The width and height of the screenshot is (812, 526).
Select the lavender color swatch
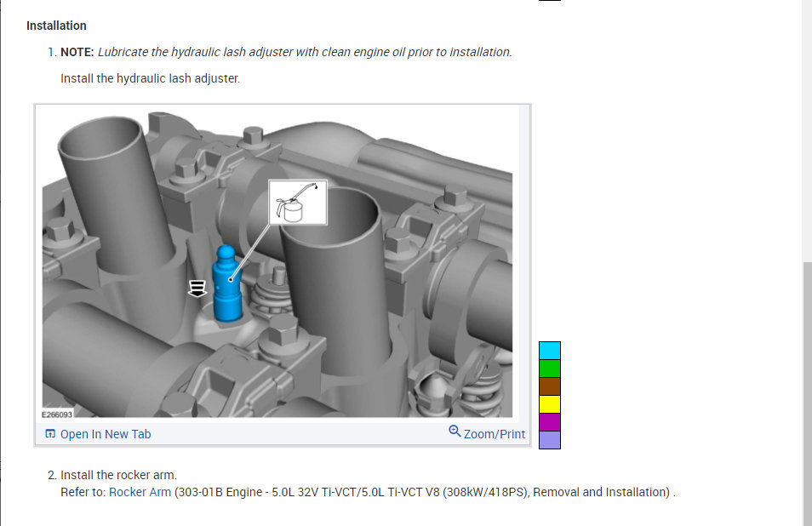(550, 440)
